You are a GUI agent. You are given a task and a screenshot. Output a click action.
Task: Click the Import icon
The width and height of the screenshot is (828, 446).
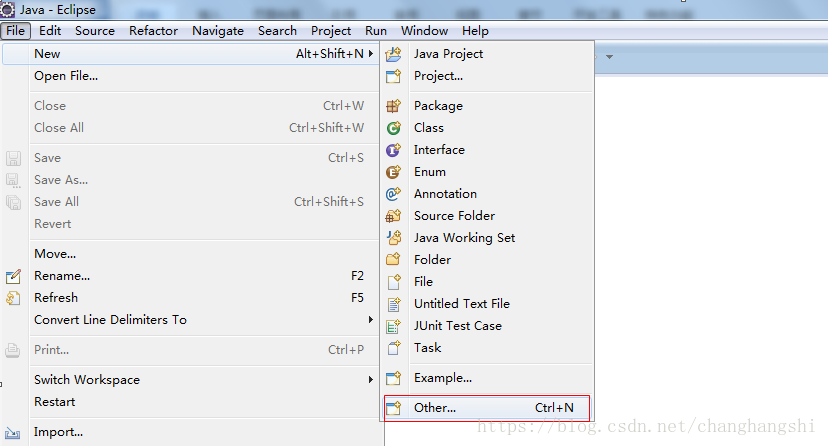click(x=13, y=433)
